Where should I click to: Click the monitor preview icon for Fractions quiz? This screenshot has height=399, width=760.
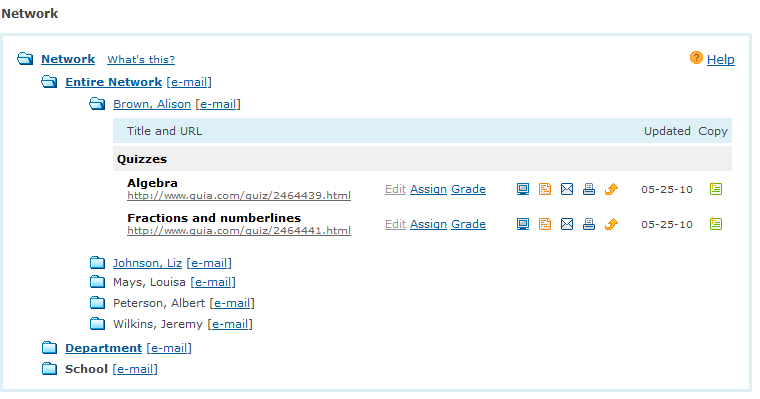point(522,224)
